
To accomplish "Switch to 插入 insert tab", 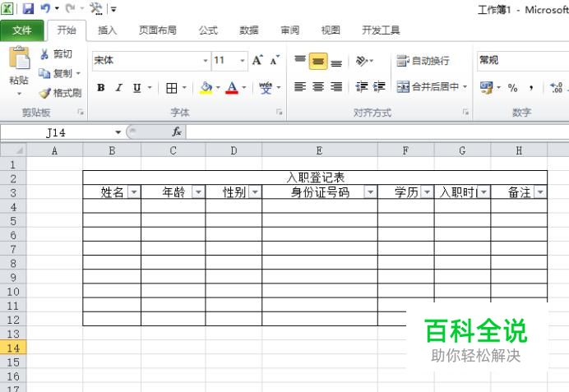I will coord(108,30).
